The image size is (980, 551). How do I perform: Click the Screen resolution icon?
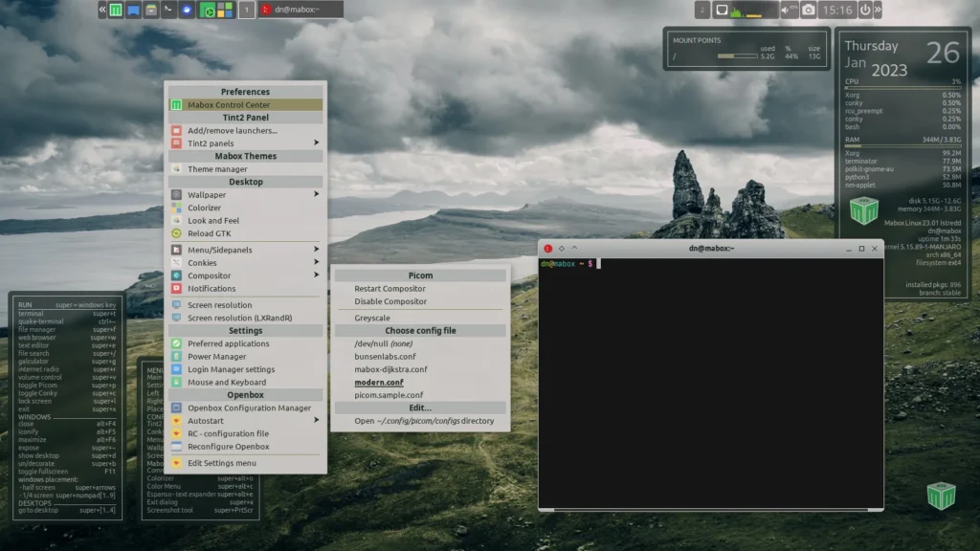click(176, 305)
